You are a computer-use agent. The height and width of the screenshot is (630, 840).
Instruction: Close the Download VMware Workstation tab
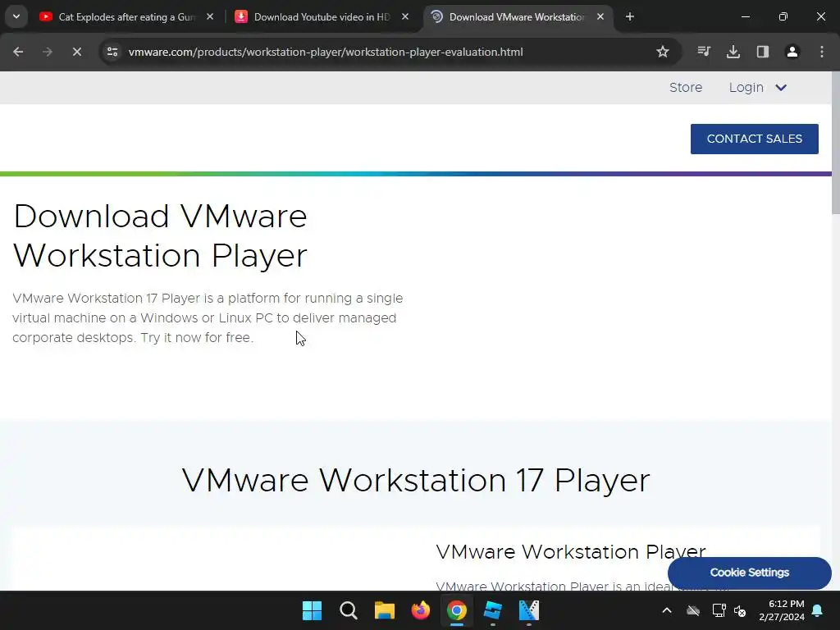[600, 16]
